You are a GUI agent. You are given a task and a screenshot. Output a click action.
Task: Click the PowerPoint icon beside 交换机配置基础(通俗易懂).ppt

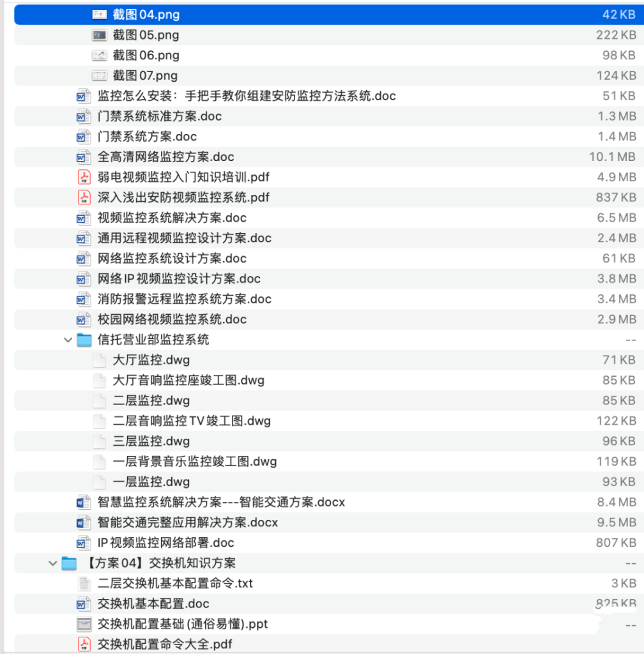(x=82, y=624)
